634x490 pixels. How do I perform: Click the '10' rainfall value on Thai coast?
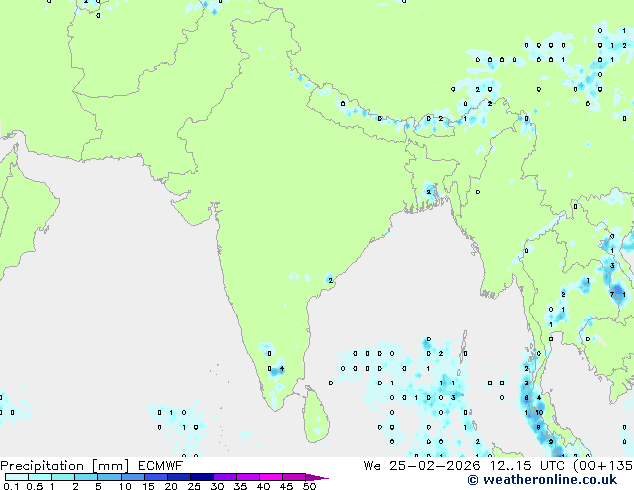tap(539, 412)
